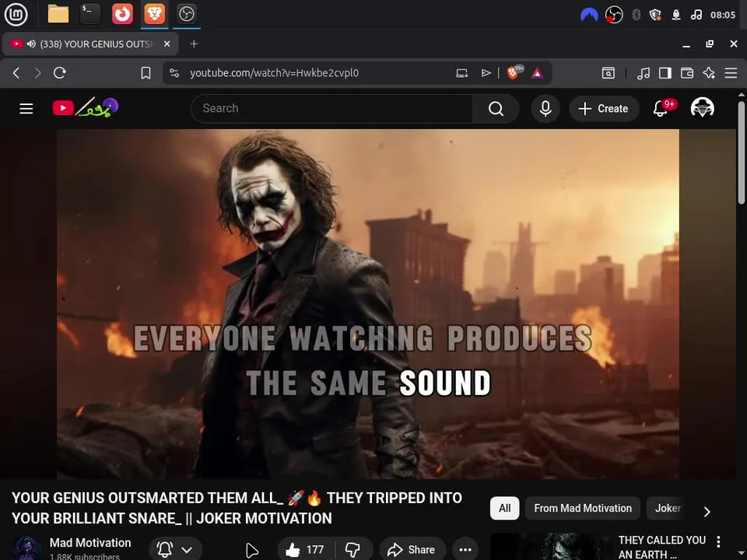This screenshot has width=747, height=560.
Task: Launch the Terminal from taskbar
Action: [x=90, y=14]
